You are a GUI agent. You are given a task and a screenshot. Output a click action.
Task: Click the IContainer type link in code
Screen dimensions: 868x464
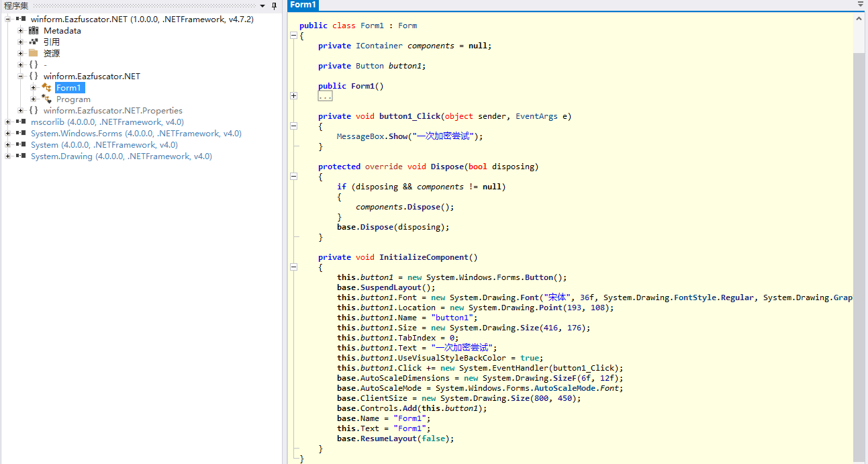click(379, 46)
